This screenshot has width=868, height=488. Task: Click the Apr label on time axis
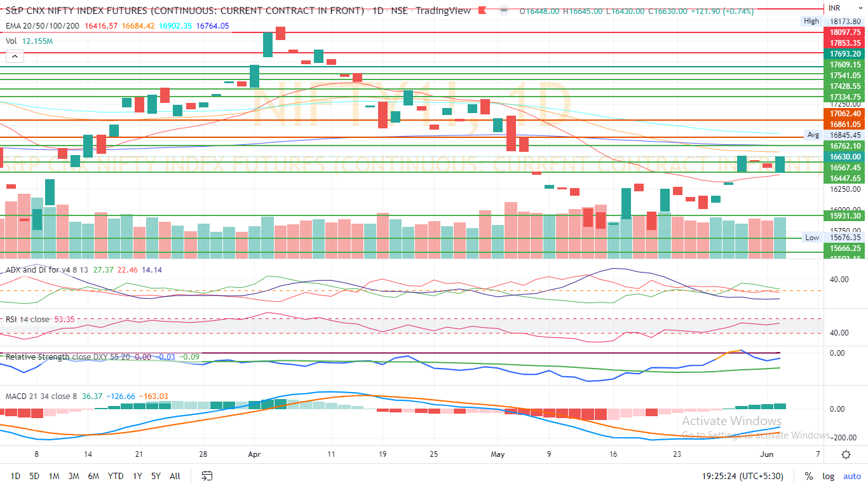(255, 454)
